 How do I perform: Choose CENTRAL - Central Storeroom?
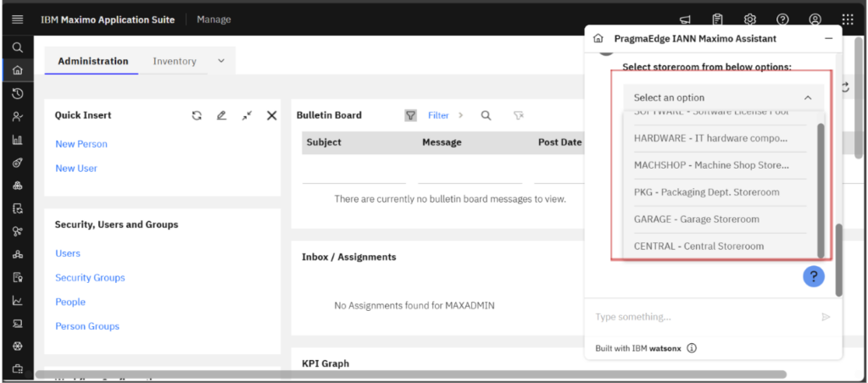721,247
